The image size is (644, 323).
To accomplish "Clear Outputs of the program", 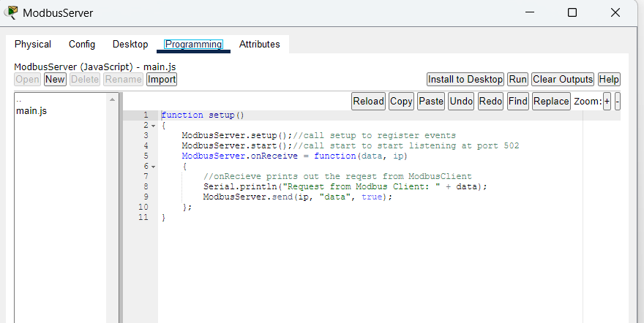I will pos(563,79).
